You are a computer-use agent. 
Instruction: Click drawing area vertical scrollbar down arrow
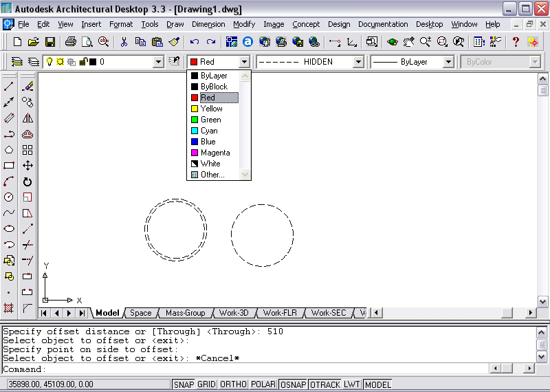542,301
